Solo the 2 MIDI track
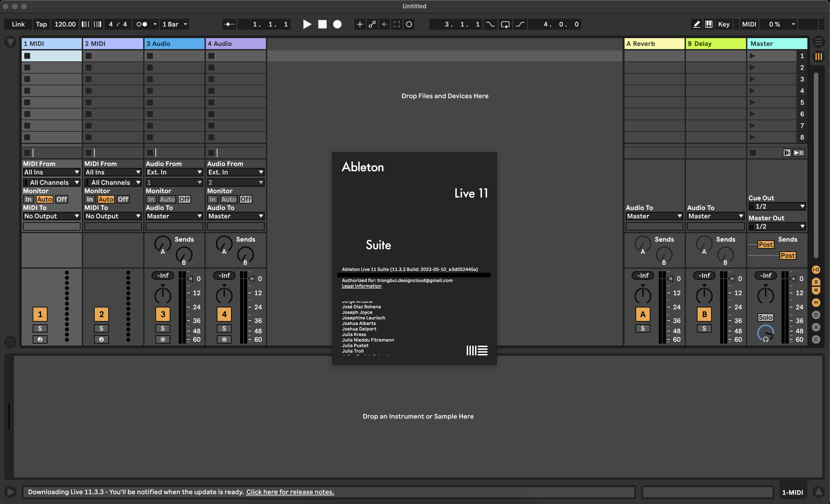 (101, 328)
